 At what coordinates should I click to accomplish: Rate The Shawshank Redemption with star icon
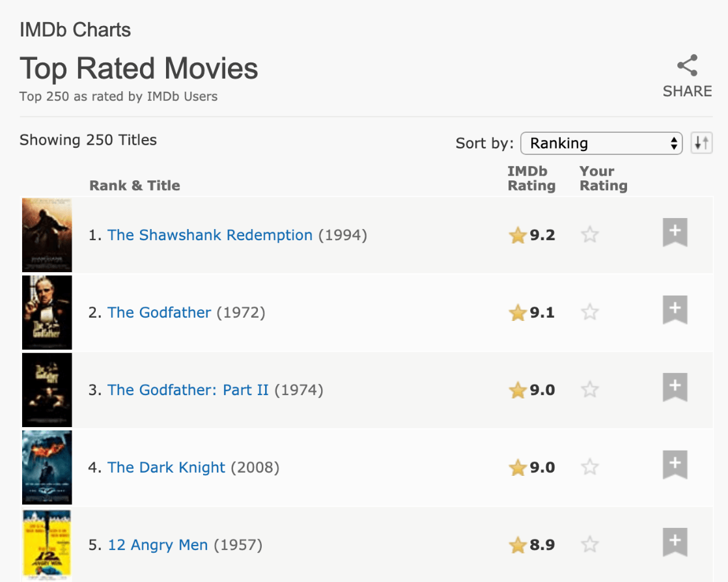point(590,234)
